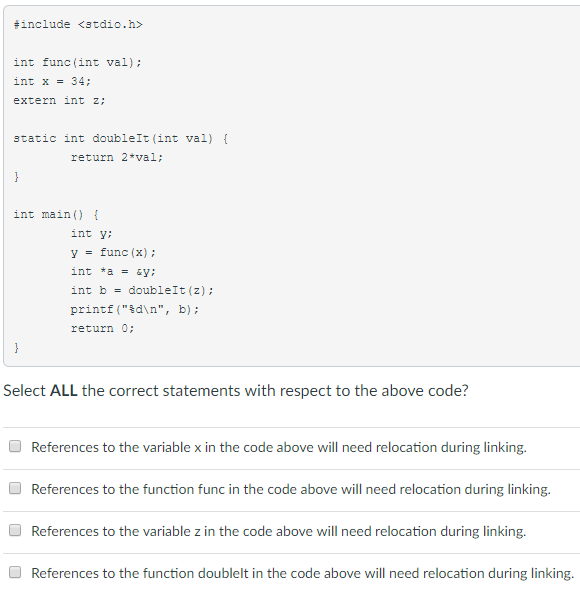Click the answer text about variable x
The width and height of the screenshot is (580, 591).
(x=279, y=447)
